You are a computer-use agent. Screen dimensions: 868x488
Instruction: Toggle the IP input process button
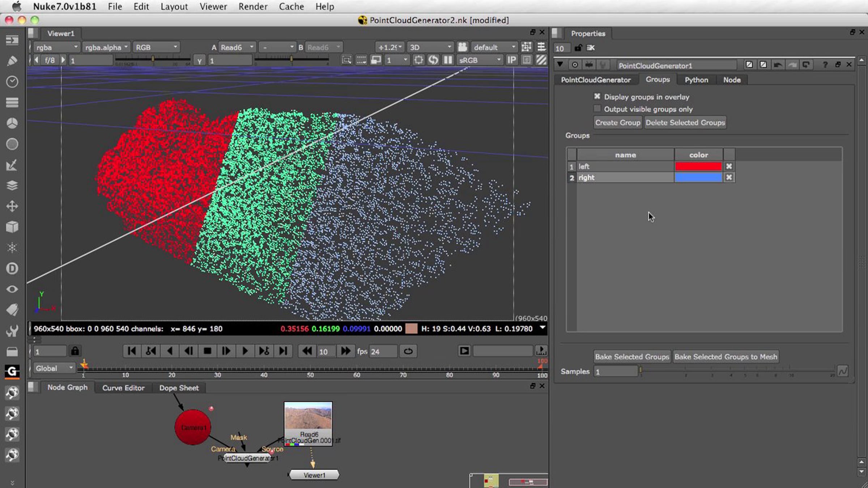coord(511,60)
